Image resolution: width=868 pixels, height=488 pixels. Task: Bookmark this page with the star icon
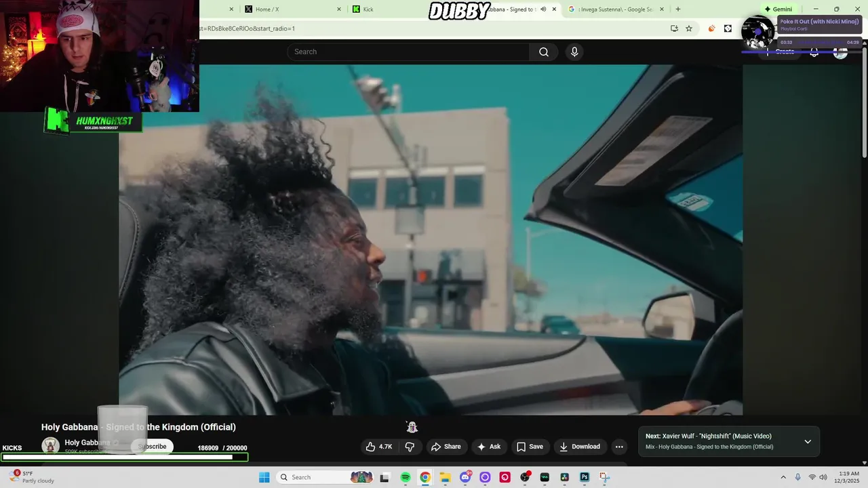click(x=689, y=28)
